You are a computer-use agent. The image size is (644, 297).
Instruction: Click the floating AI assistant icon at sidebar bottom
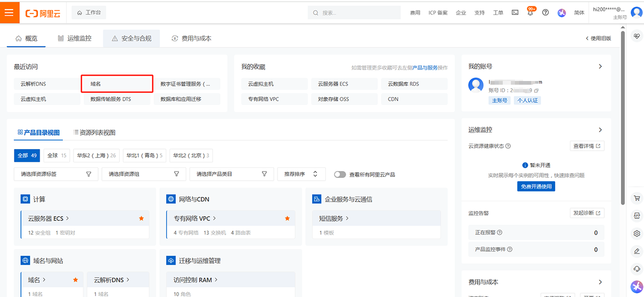[636, 287]
